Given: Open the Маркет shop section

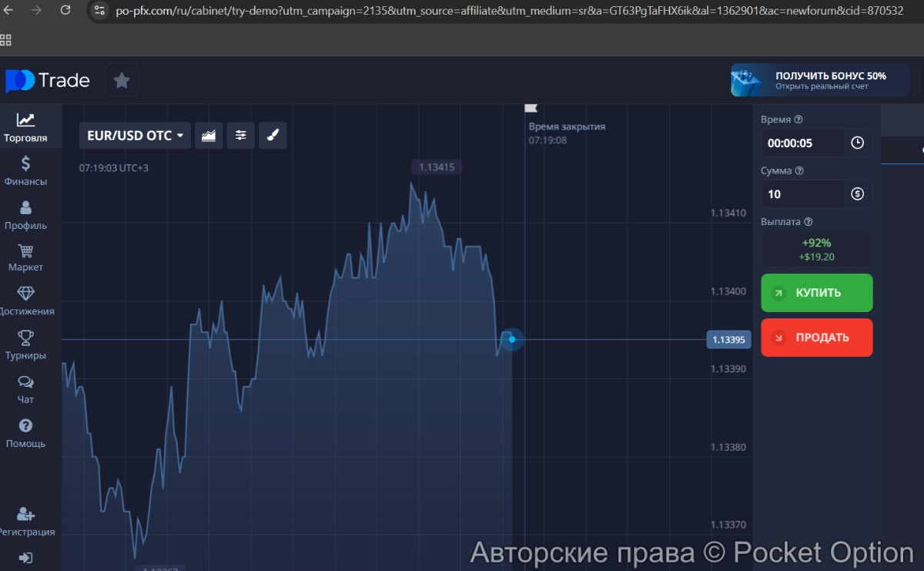Looking at the screenshot, I should (x=25, y=258).
